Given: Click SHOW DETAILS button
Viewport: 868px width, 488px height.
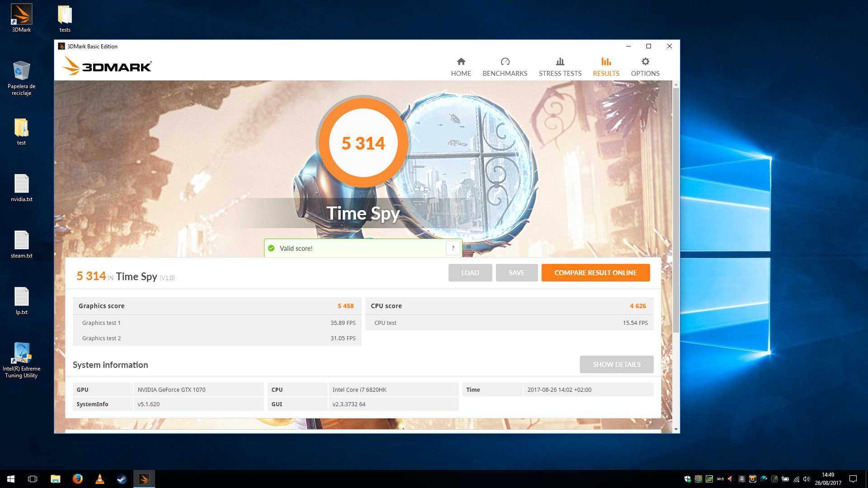Looking at the screenshot, I should coord(617,364).
